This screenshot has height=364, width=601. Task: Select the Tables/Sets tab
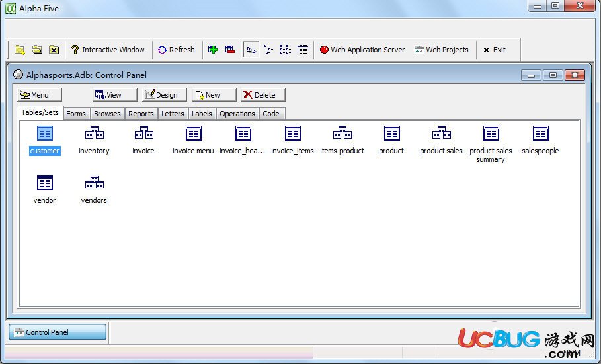(x=40, y=112)
